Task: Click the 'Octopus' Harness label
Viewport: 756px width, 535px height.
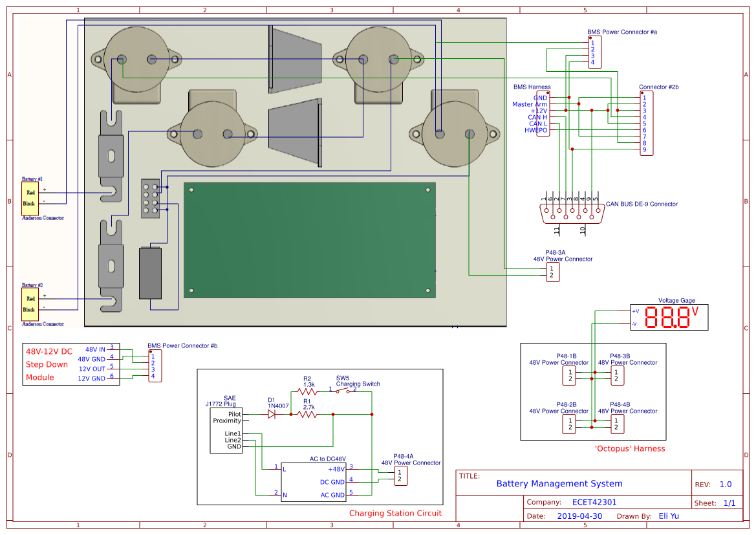Action: [630, 449]
